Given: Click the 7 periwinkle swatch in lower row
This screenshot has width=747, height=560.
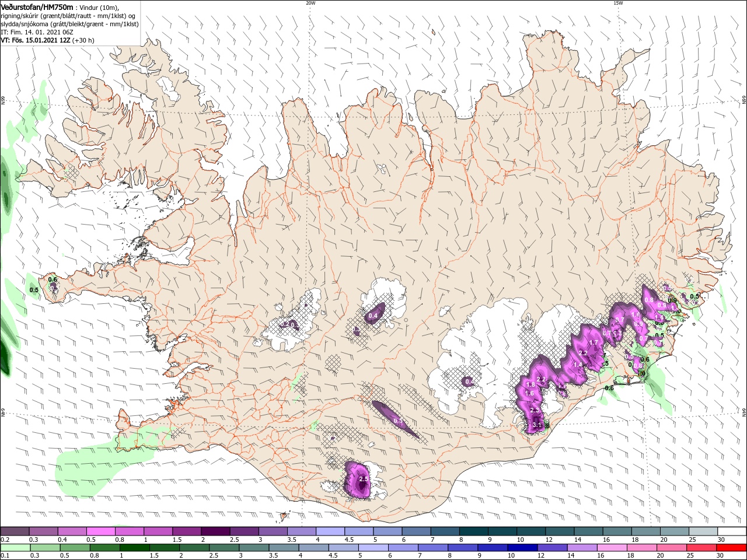Looking at the screenshot, I should [x=433, y=547].
